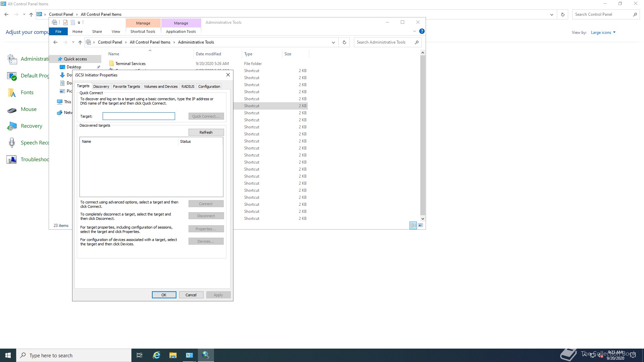Open File Explorer from the taskbar
Screen dimensions: 644x362
pos(173,355)
